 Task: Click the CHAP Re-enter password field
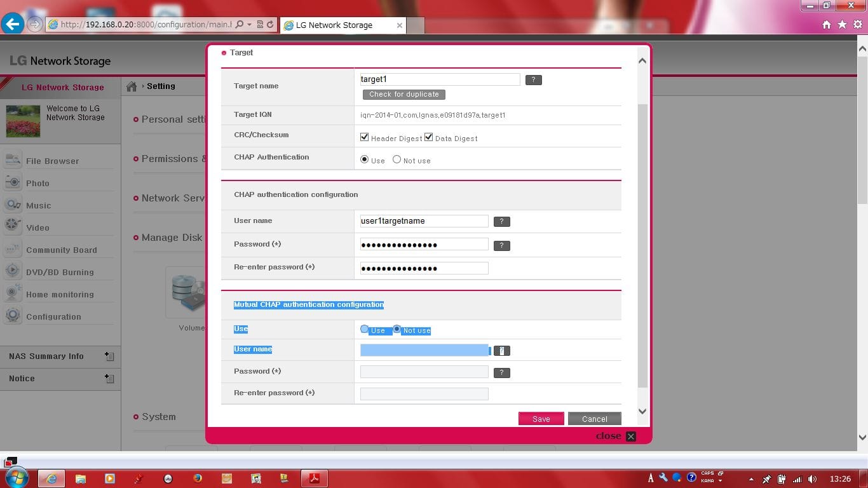[x=424, y=268]
